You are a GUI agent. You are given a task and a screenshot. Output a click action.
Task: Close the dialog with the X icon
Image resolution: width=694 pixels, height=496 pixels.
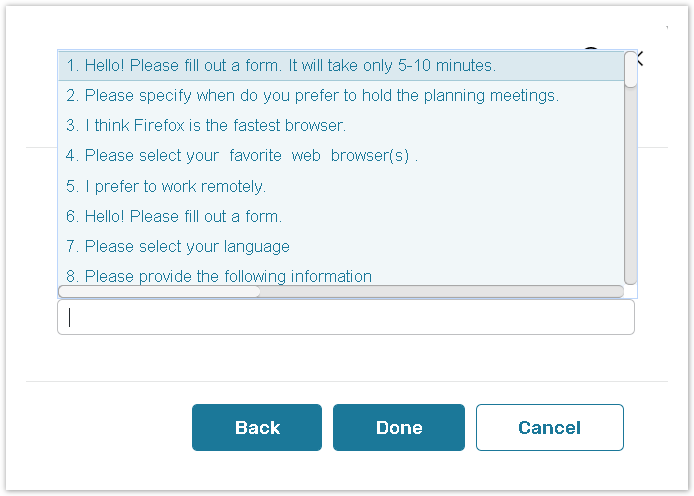638,58
